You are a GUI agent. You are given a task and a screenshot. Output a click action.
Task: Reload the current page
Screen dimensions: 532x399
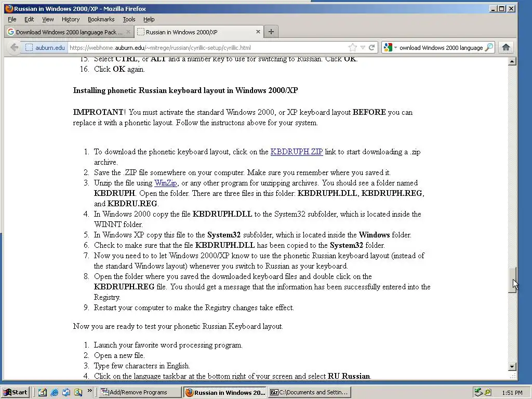tap(372, 47)
